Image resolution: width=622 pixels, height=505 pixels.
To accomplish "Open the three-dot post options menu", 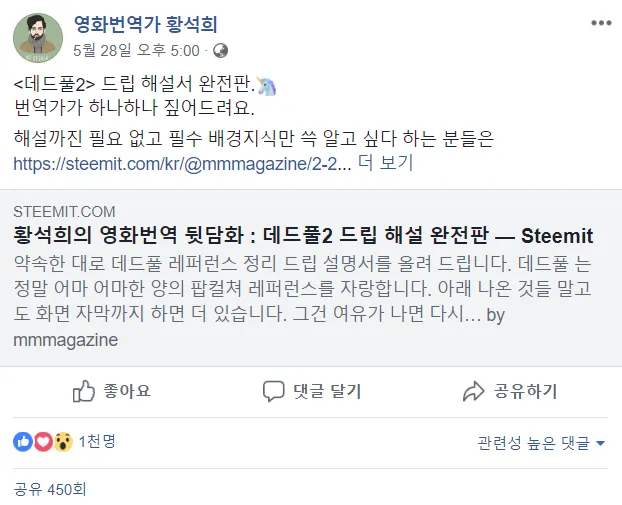I will pyautogui.click(x=600, y=22).
